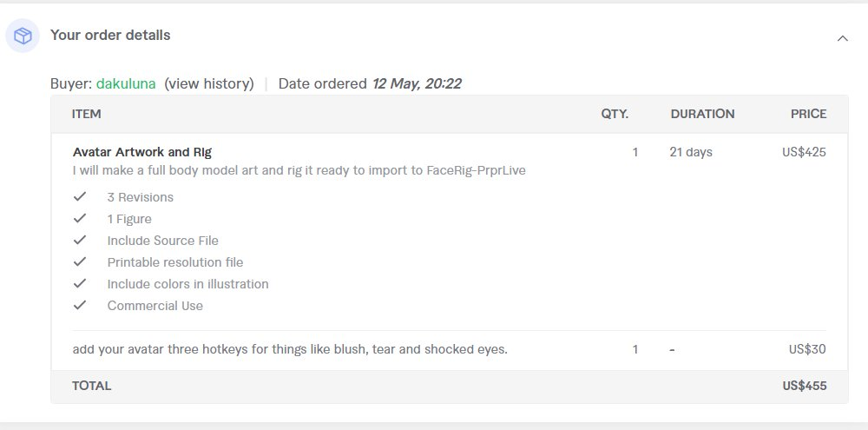Click the PRICE column header
868x430 pixels.
click(809, 114)
